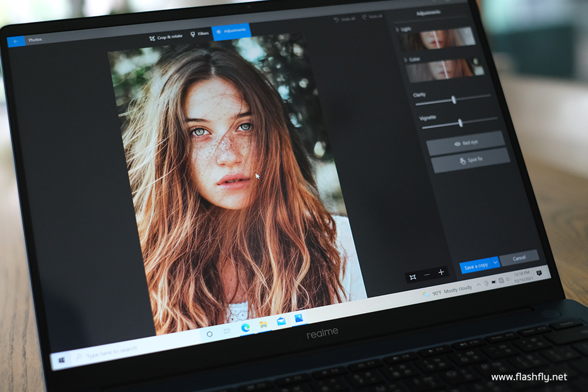Switch to the Crop & rotate tab

pyautogui.click(x=166, y=36)
